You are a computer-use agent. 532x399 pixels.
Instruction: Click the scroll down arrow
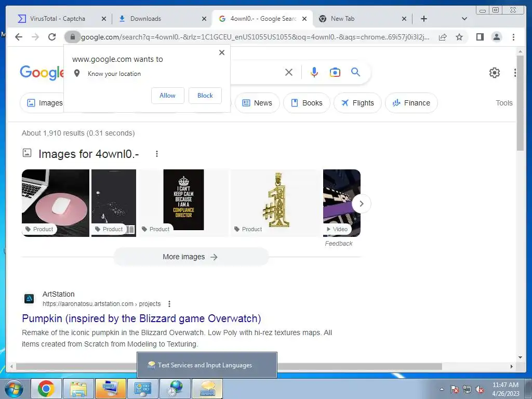[x=520, y=357]
